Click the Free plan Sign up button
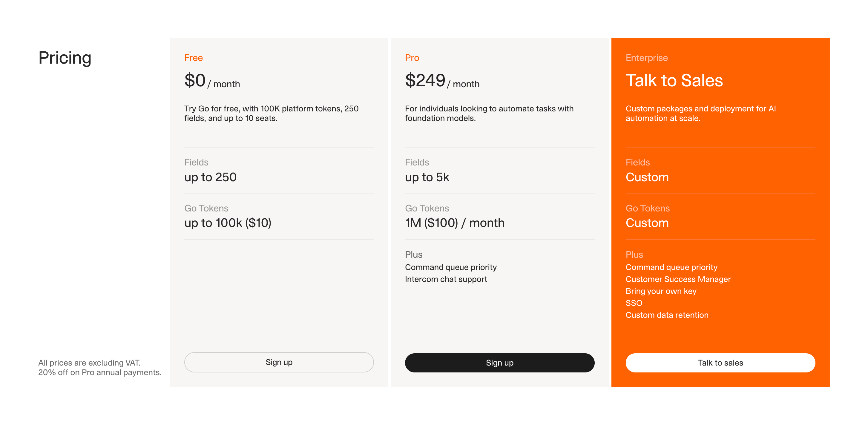The image size is (868, 425). click(x=279, y=362)
